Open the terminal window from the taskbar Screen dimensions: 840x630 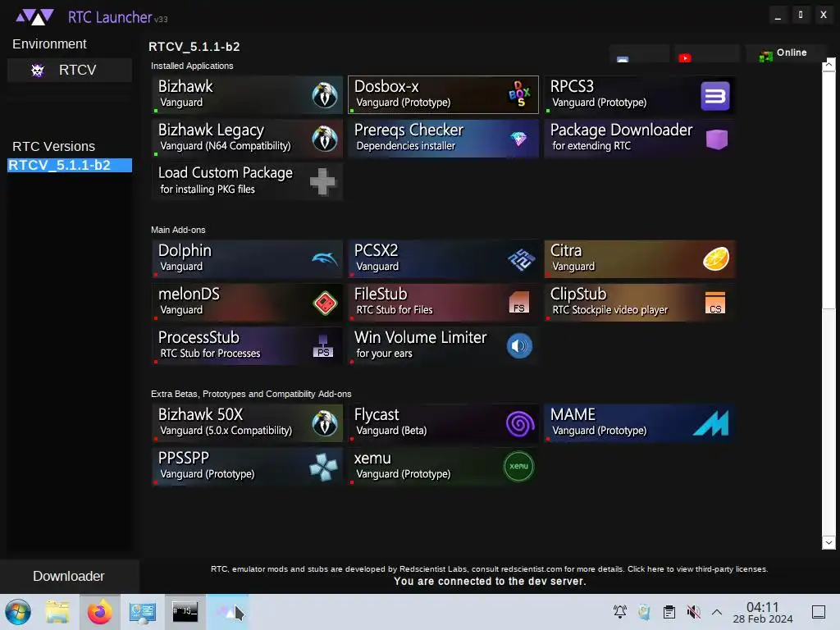coord(185,612)
